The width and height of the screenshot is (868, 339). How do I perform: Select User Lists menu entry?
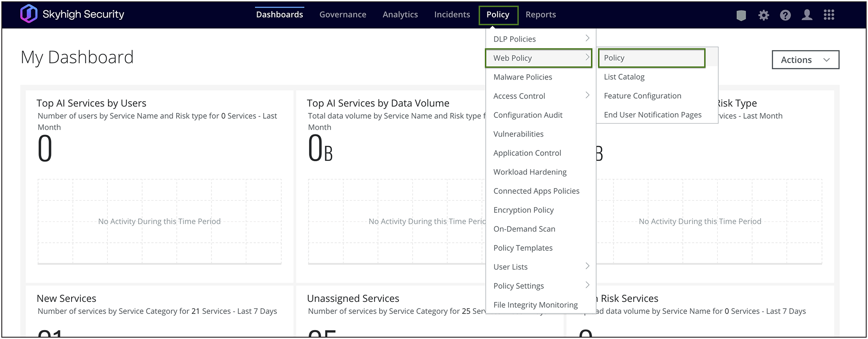pos(541,267)
